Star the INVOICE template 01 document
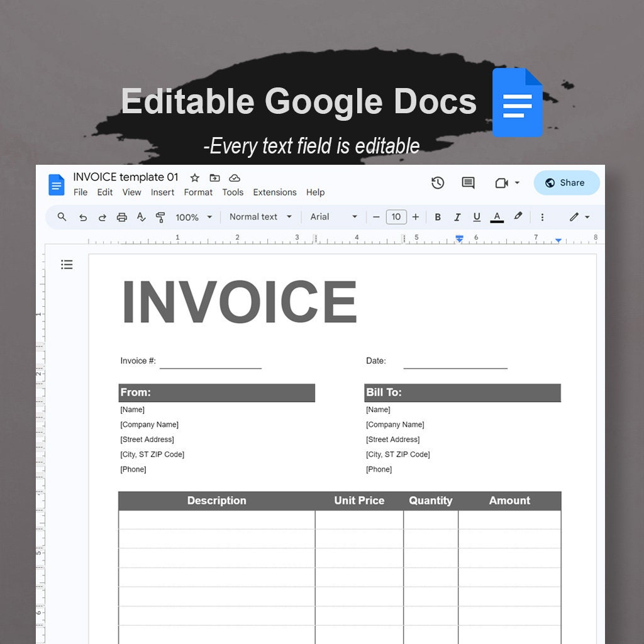The width and height of the screenshot is (644, 644). pyautogui.click(x=195, y=178)
